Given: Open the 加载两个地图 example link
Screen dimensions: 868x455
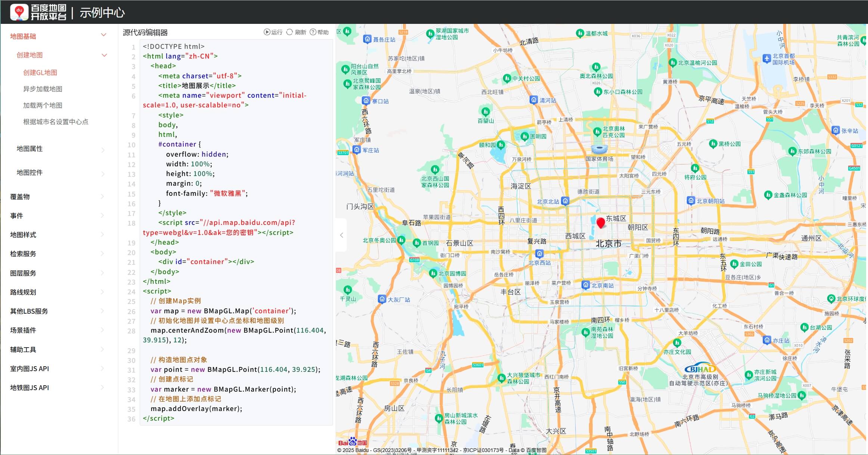Looking at the screenshot, I should coord(43,105).
